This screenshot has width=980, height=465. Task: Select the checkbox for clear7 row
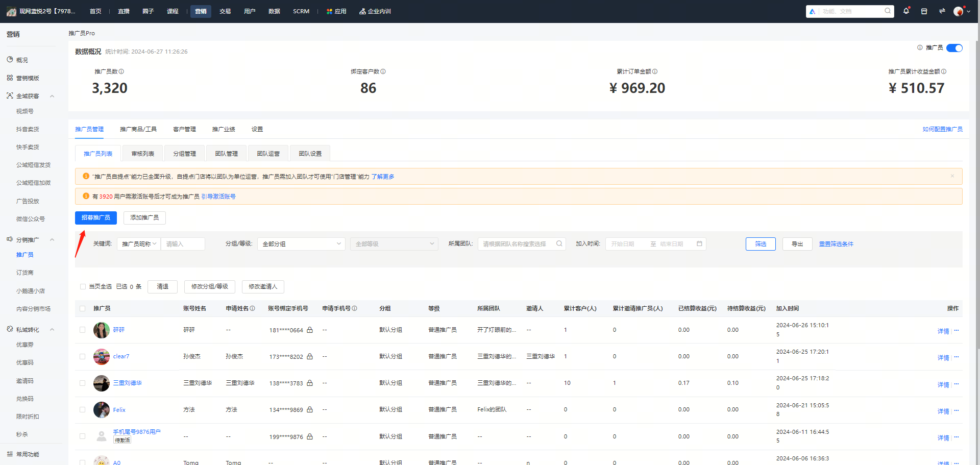click(x=83, y=356)
